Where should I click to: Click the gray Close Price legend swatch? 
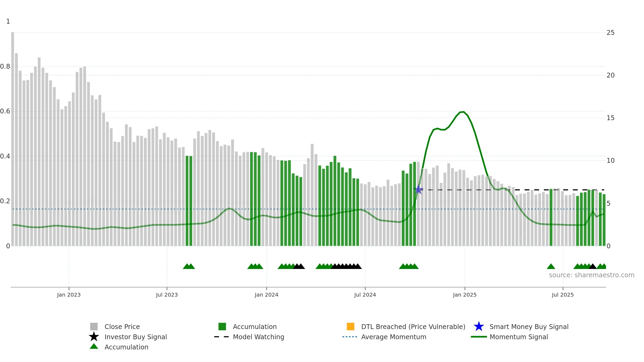[x=94, y=326]
